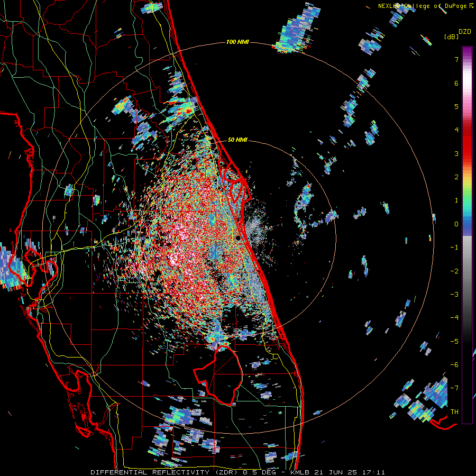Image resolution: width=476 pixels, height=476 pixels.
Task: Click the -6 dB tick label on the scale
Action: 454,365
